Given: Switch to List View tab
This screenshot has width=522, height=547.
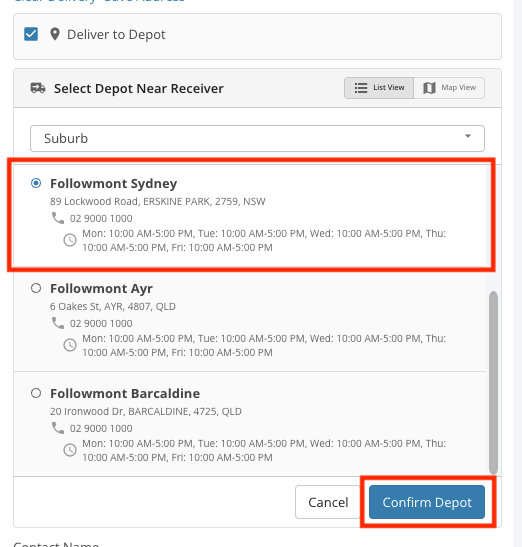Looking at the screenshot, I should coord(379,88).
